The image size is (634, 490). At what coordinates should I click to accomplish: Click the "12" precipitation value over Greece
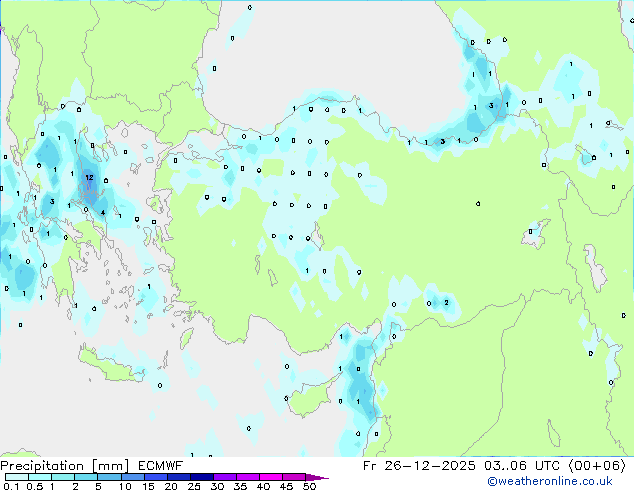pyautogui.click(x=89, y=177)
